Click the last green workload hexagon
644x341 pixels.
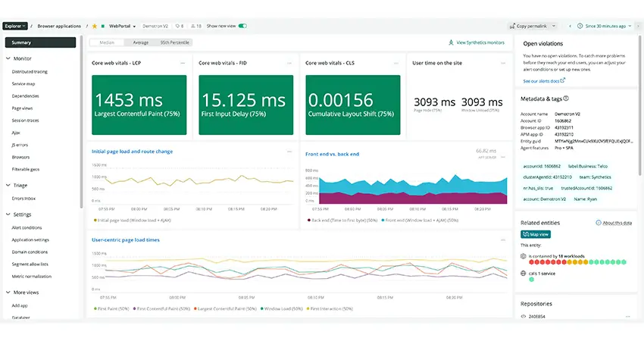[624, 261]
